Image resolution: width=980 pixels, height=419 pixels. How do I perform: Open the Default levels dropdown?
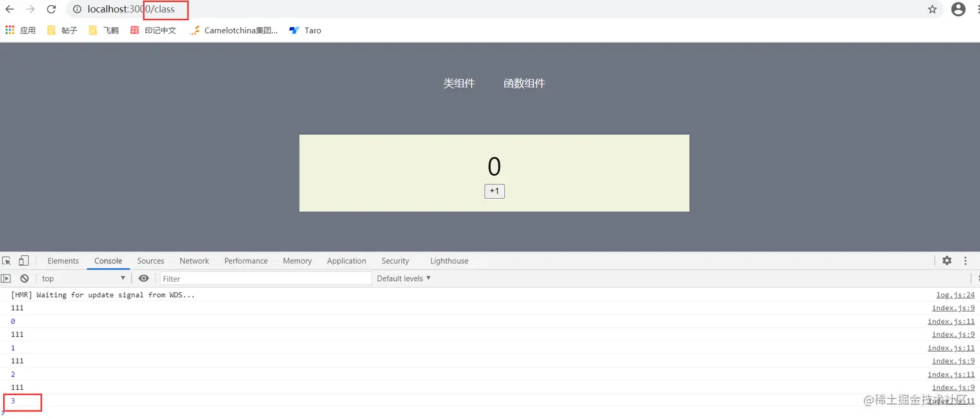pyautogui.click(x=404, y=278)
